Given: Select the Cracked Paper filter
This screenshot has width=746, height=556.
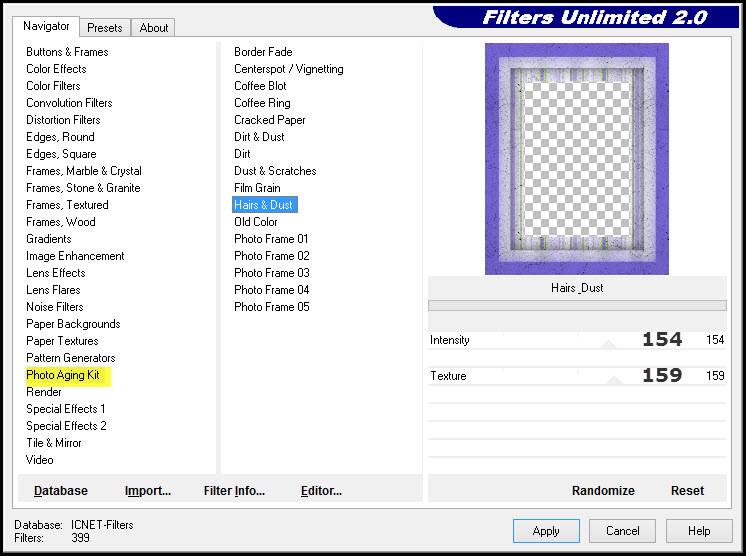Looking at the screenshot, I should point(270,120).
